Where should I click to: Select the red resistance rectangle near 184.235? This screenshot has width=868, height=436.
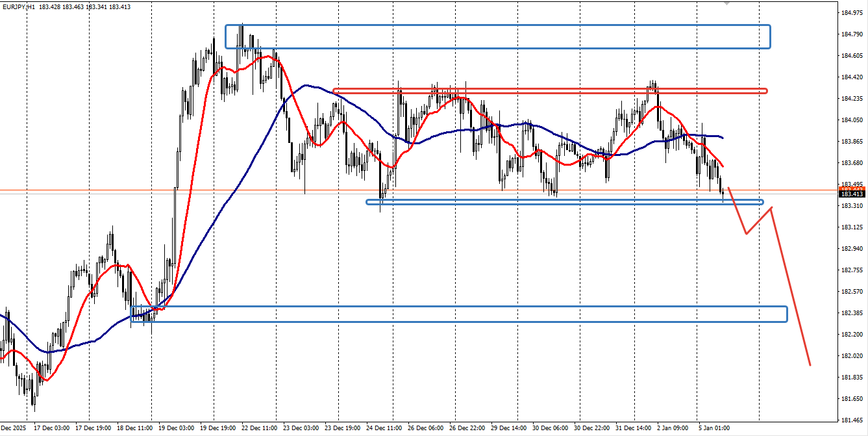(550, 91)
